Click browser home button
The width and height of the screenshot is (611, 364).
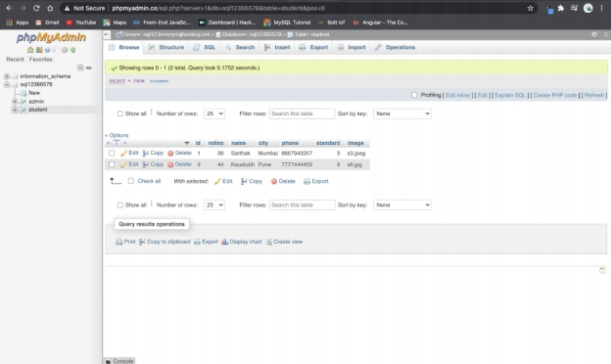pos(50,8)
